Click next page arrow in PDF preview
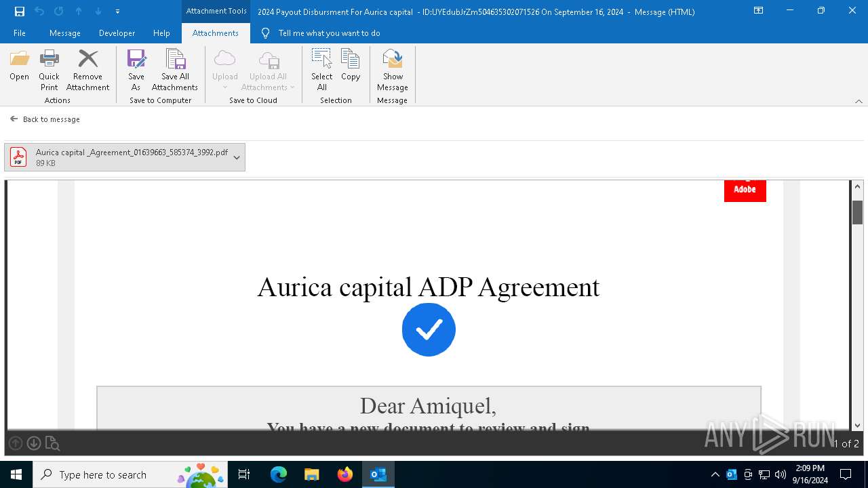Image resolution: width=868 pixels, height=488 pixels. [x=33, y=443]
